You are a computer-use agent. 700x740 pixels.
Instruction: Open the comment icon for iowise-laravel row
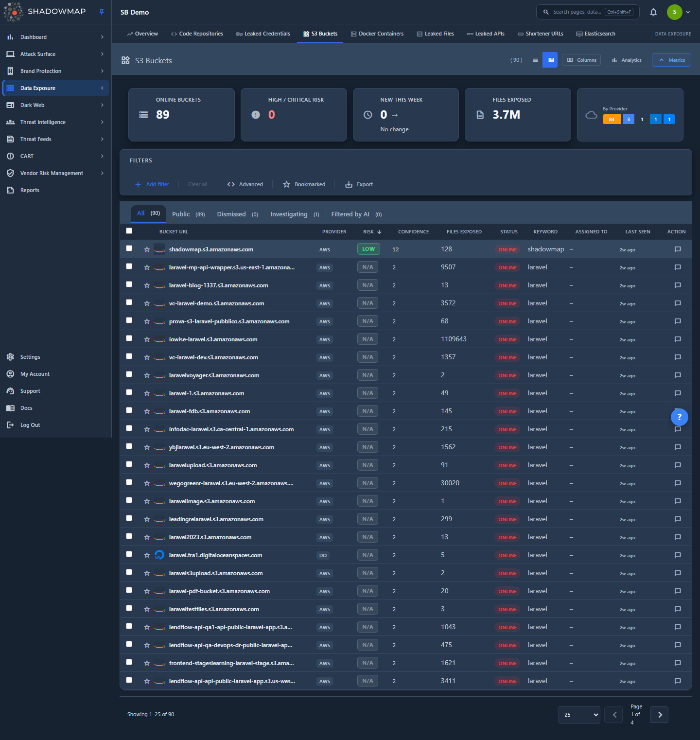tap(678, 339)
